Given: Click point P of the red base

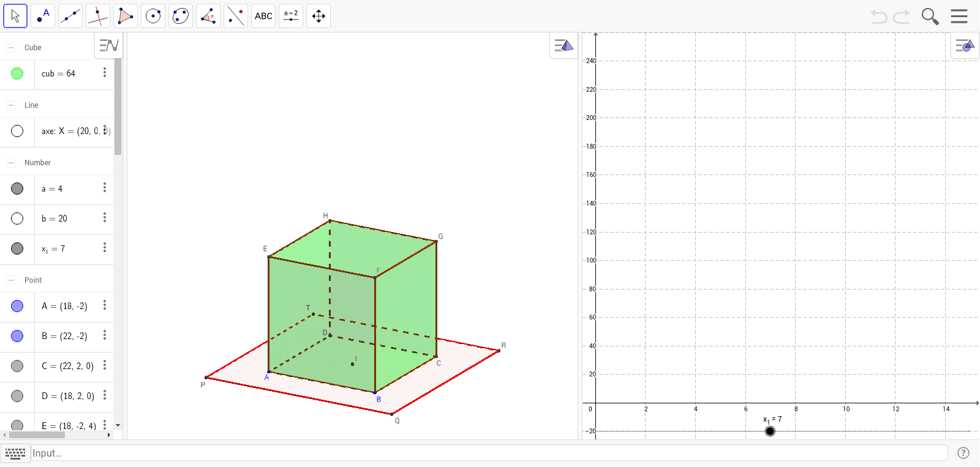Looking at the screenshot, I should (206, 378).
